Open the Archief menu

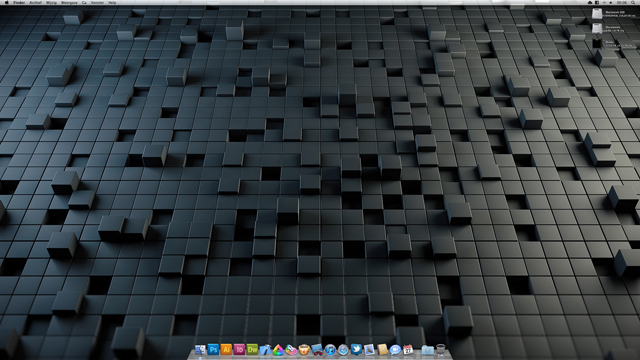click(x=36, y=2)
